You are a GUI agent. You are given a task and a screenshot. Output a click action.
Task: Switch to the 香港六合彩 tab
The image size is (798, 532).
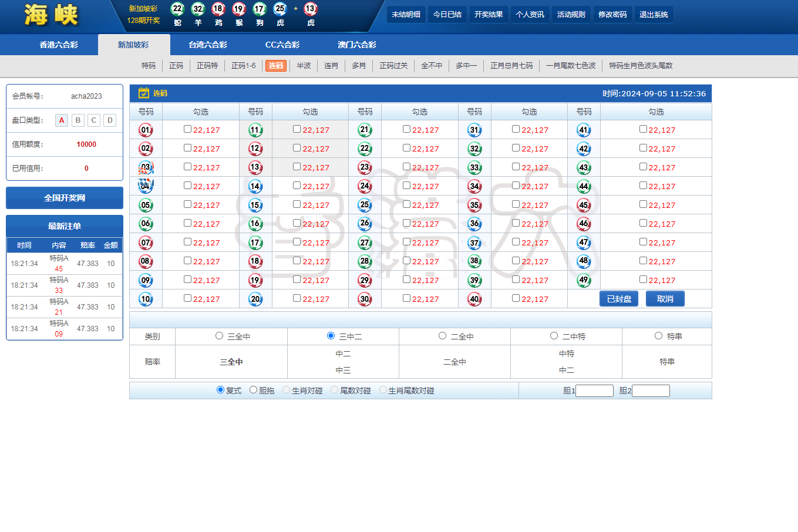point(59,45)
